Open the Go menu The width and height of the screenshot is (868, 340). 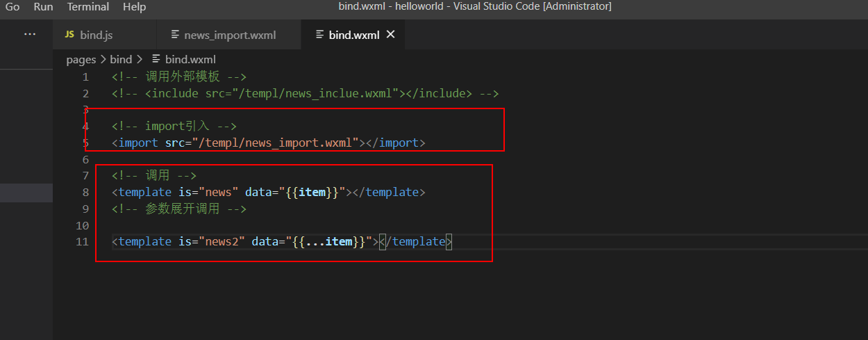tap(12, 6)
